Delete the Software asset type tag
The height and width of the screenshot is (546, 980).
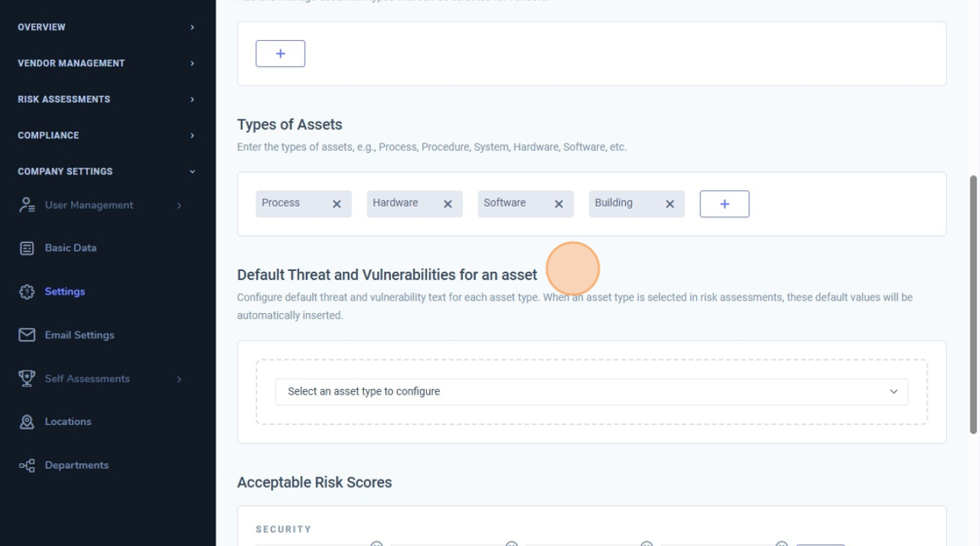click(559, 205)
